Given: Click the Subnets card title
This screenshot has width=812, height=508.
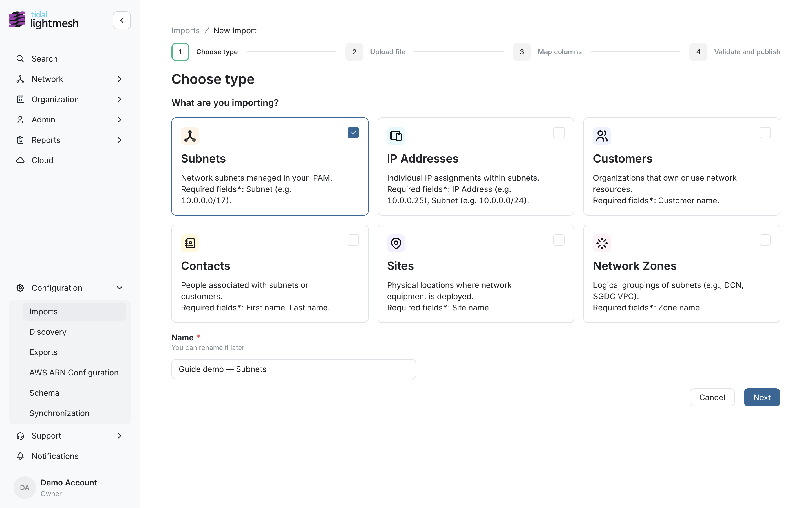Looking at the screenshot, I should pyautogui.click(x=203, y=159).
